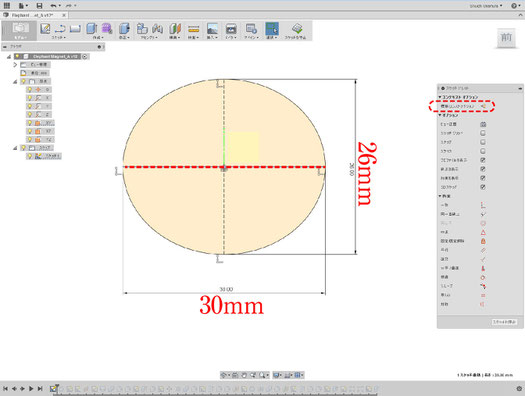This screenshot has width=525, height=396.
Task: Click the Undo arrow icon
Action: click(x=53, y=6)
